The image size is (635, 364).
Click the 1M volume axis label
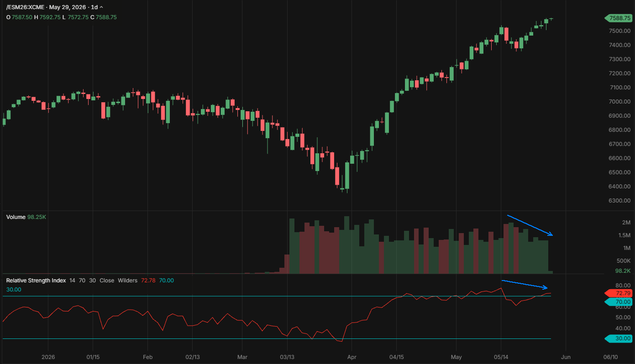(x=626, y=248)
